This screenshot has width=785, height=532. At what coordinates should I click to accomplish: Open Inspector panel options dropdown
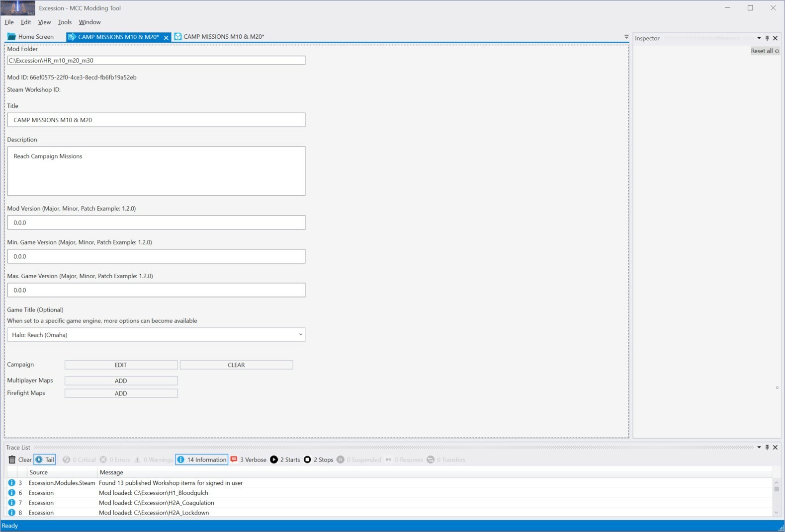[759, 38]
